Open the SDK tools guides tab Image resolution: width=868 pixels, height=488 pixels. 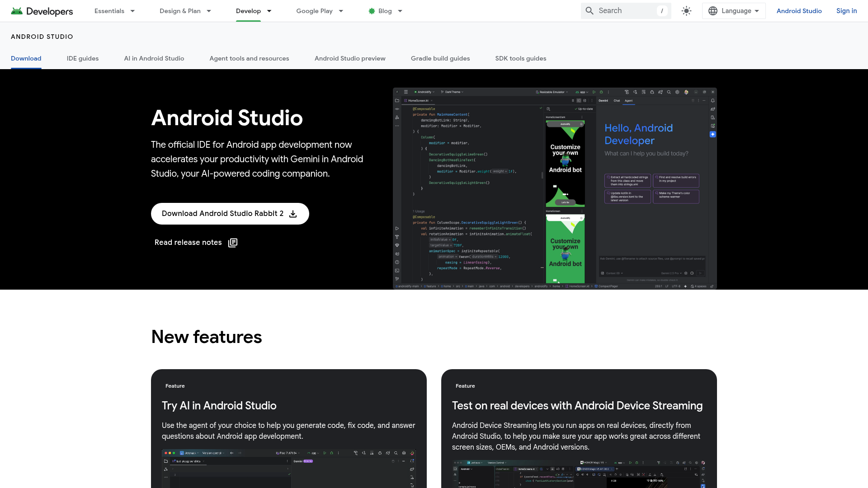(521, 59)
